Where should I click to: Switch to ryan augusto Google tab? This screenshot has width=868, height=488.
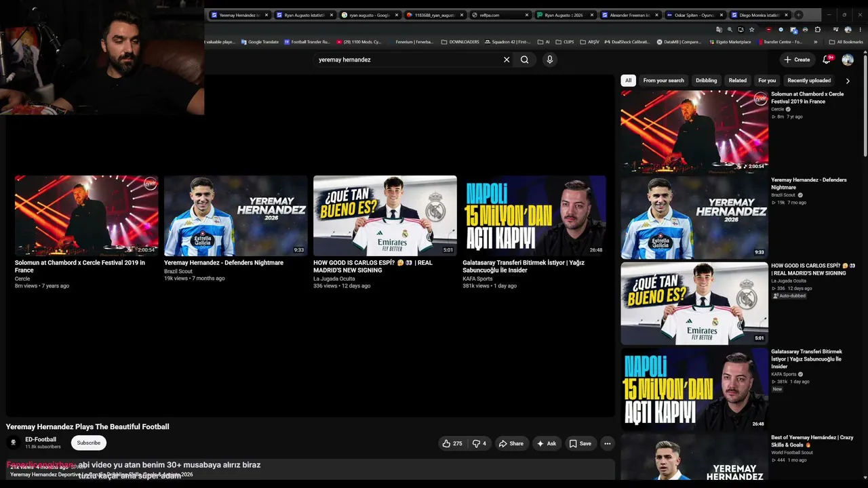pyautogui.click(x=369, y=15)
